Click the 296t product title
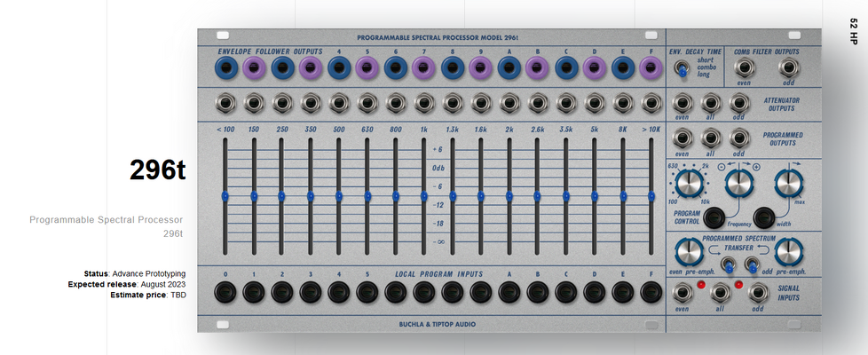Screen dimensions: 868x355 (157, 170)
